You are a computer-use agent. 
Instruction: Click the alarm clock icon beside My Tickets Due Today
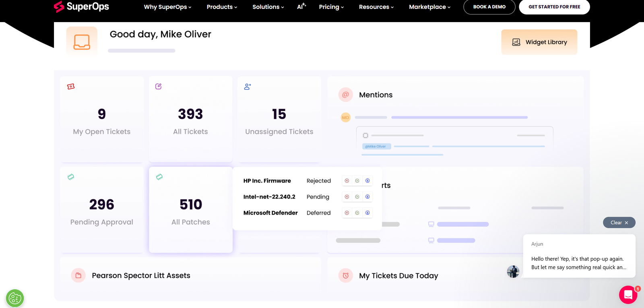coord(345,275)
